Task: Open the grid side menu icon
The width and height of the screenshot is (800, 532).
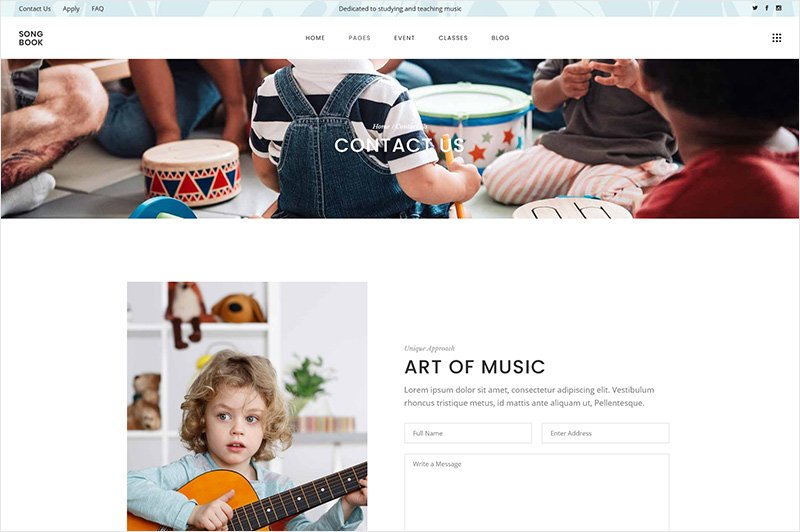Action: (x=777, y=38)
